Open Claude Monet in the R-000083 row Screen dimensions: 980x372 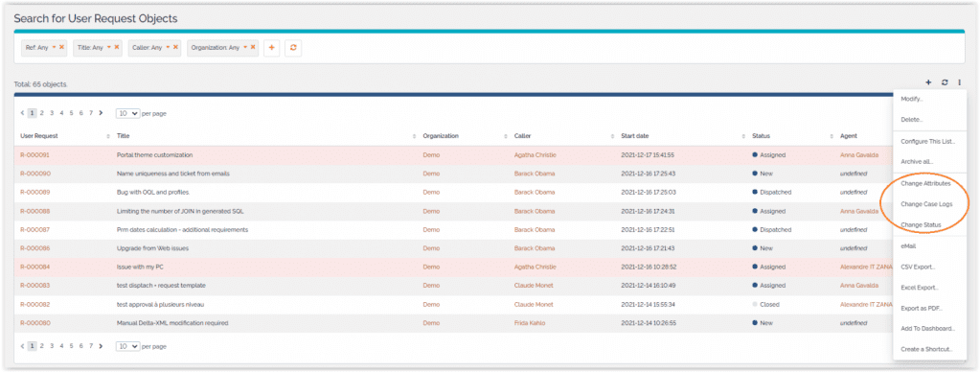point(534,286)
